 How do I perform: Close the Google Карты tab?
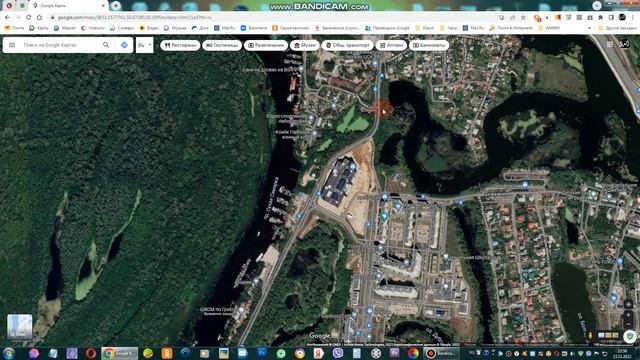(103, 6)
